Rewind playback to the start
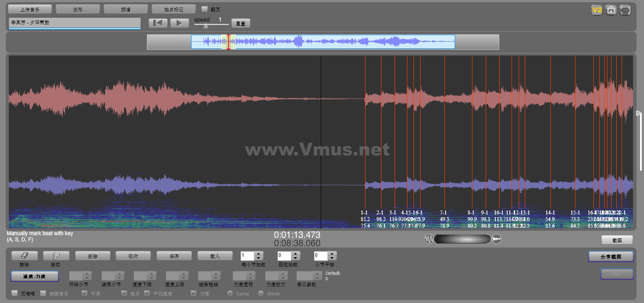Image resolution: width=644 pixels, height=303 pixels. [158, 23]
